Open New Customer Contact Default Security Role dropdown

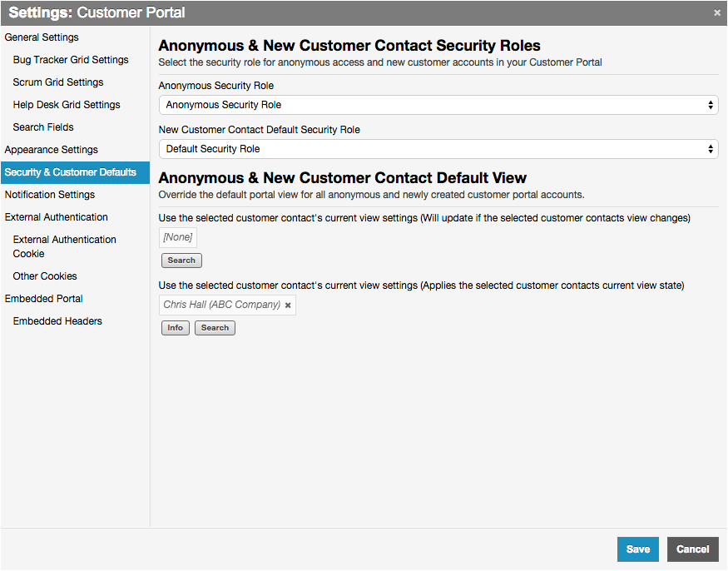[x=438, y=149]
